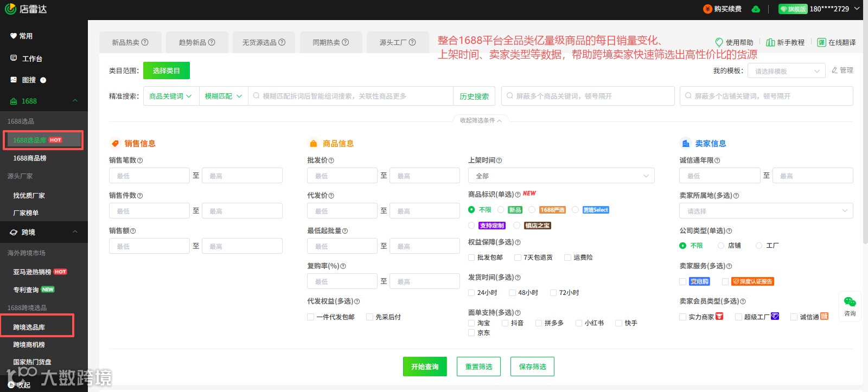Switch to the 新品热卖 tab
The width and height of the screenshot is (868, 392).
click(131, 42)
